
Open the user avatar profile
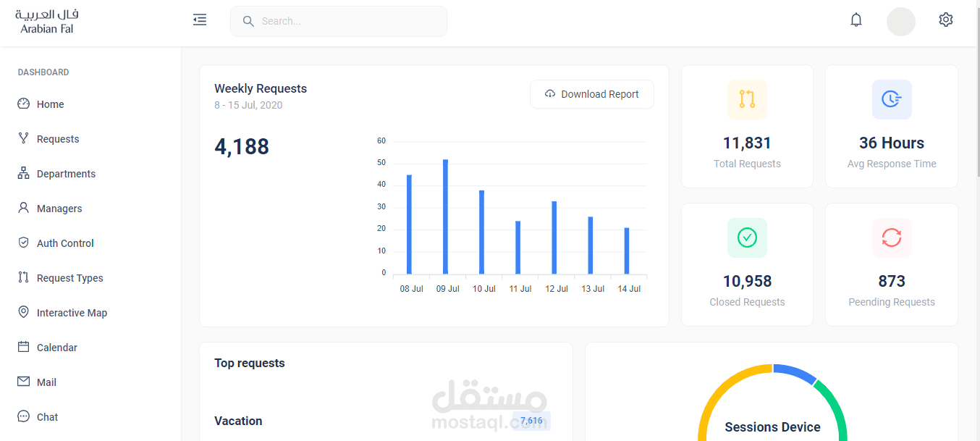(901, 22)
